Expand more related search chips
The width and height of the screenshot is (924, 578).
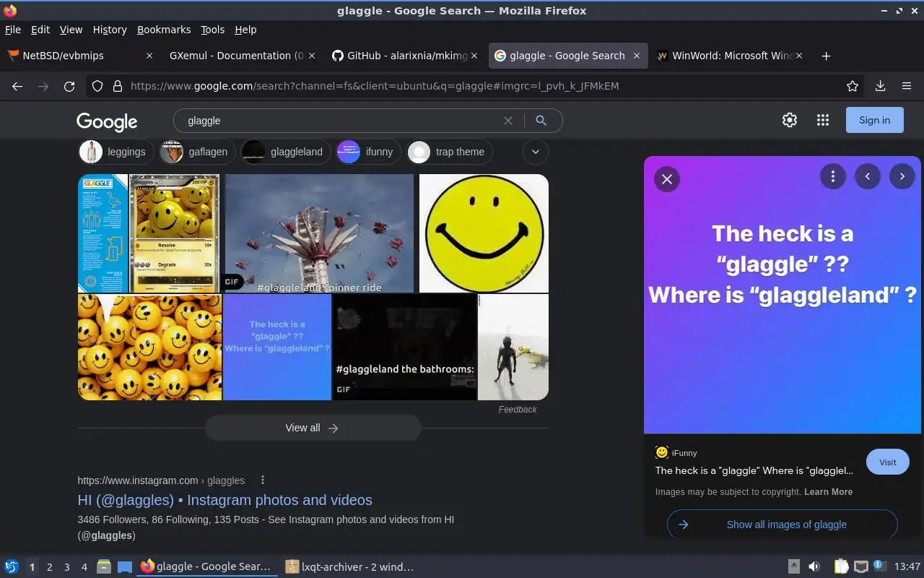click(536, 152)
